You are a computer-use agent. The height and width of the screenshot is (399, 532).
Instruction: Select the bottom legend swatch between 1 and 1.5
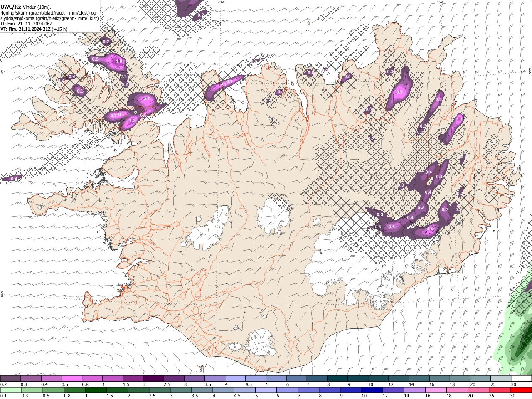pos(95,390)
